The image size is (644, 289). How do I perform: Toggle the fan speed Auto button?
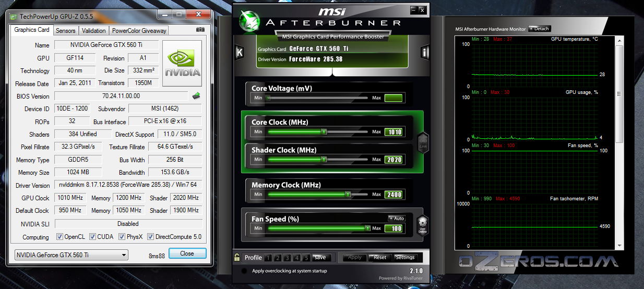click(x=396, y=218)
